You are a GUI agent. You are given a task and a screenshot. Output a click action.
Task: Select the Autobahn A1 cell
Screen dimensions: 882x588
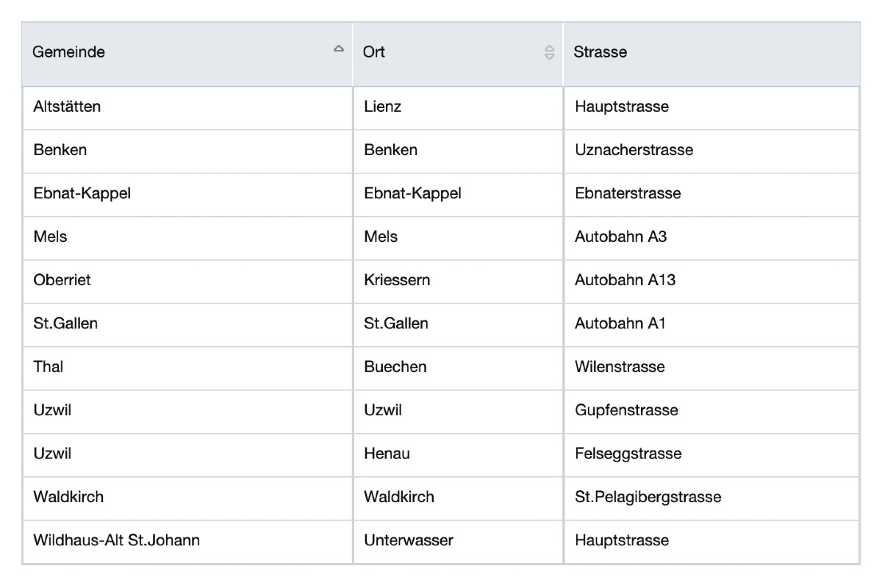coord(620,323)
